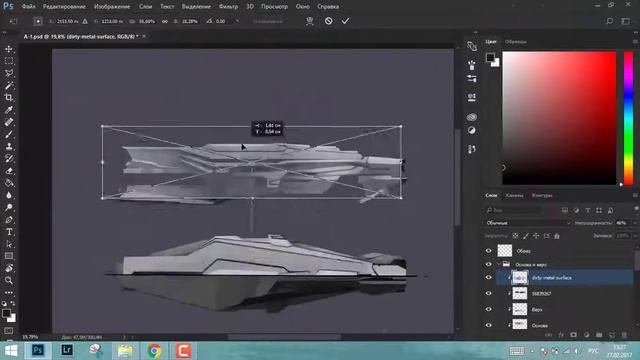Screen dimensions: 640x360
Task: Hide the dirty-metal-surface layer
Action: (x=489, y=278)
